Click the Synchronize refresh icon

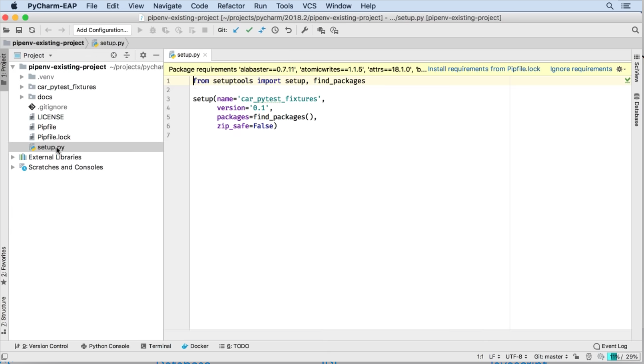pos(32,30)
